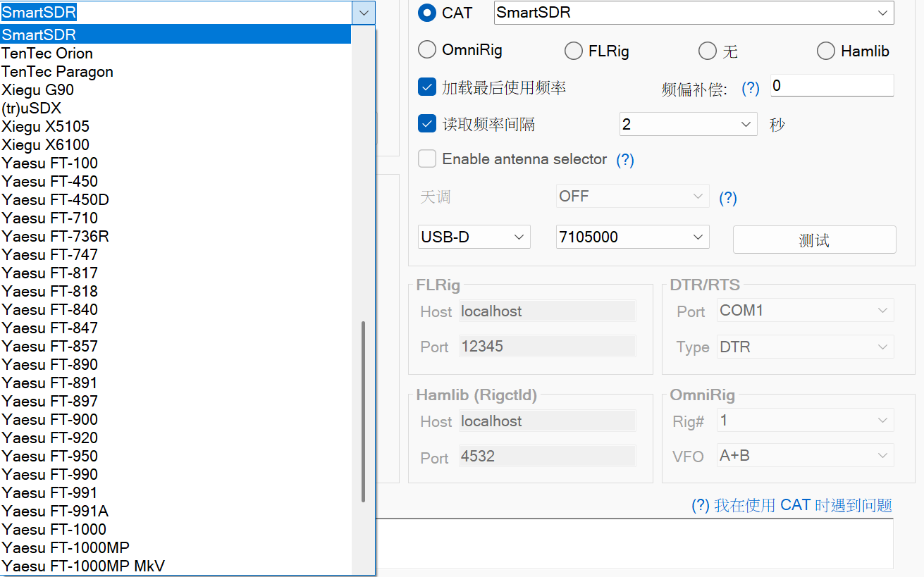Viewport: 924px width, 577px height.
Task: Open the 我在使用 CAT 时遇到问题 help link
Action: point(791,505)
